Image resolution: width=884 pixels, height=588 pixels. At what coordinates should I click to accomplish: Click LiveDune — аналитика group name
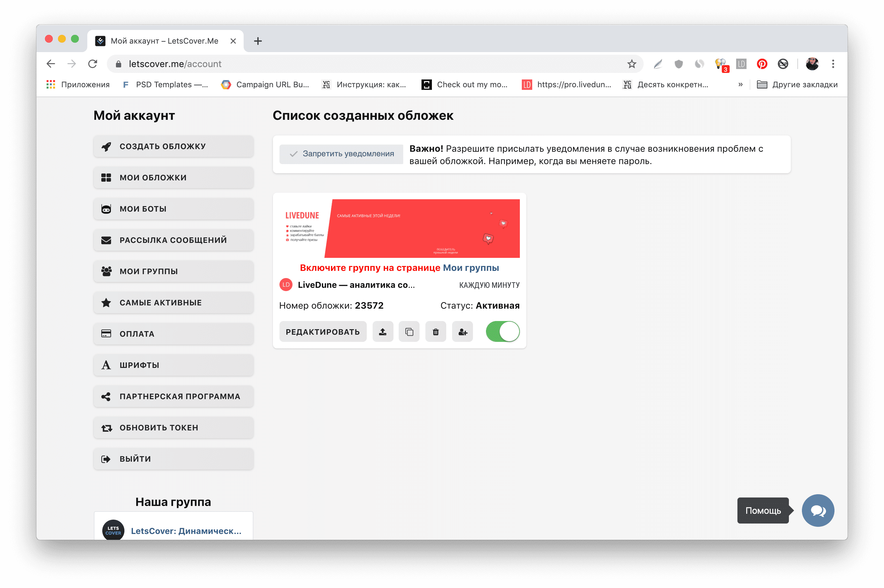tap(356, 285)
